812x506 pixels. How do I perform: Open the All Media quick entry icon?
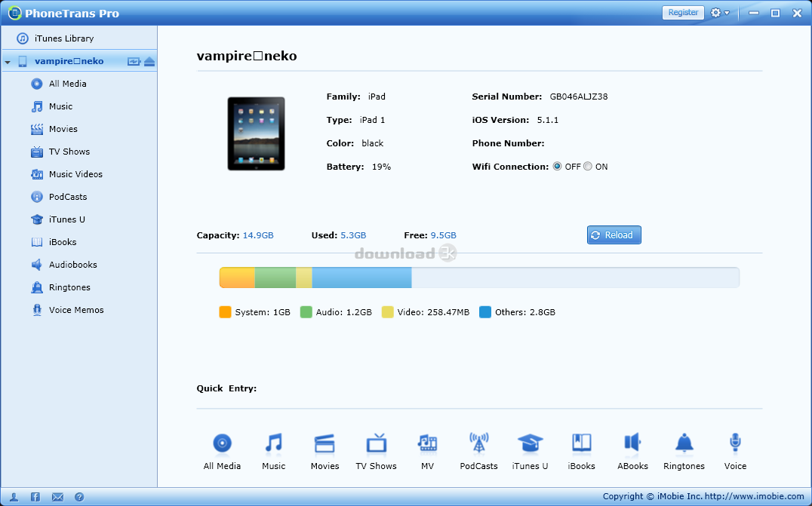222,443
